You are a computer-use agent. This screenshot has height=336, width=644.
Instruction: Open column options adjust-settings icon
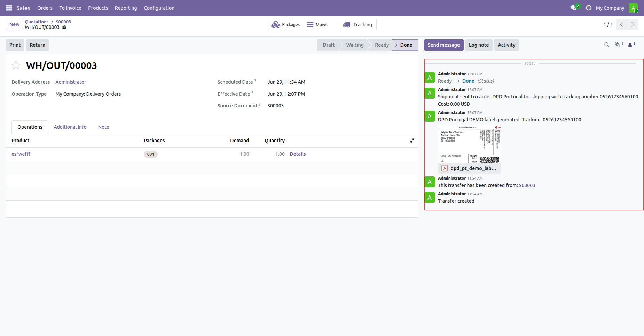412,141
